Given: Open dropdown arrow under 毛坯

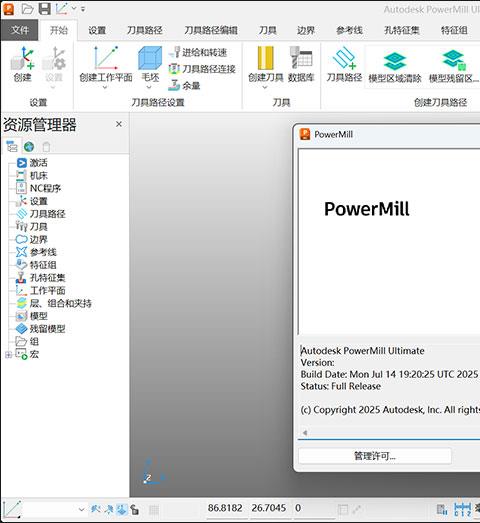Looking at the screenshot, I should click(149, 87).
